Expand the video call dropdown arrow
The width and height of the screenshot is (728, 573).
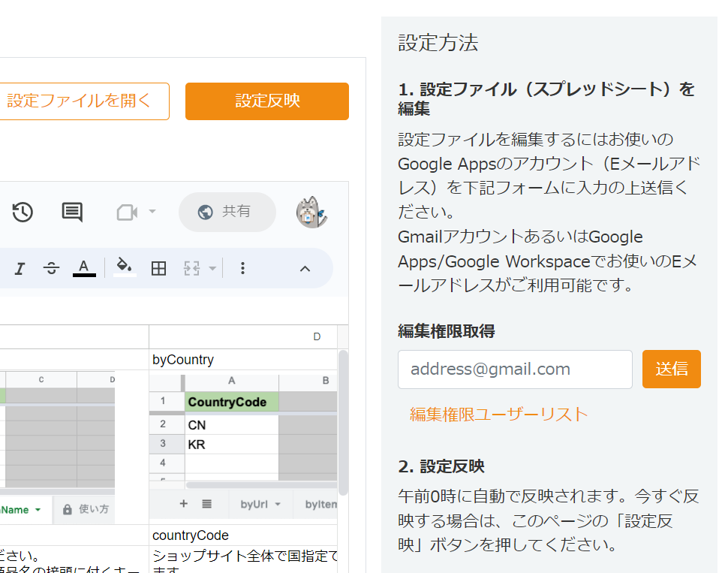(152, 213)
